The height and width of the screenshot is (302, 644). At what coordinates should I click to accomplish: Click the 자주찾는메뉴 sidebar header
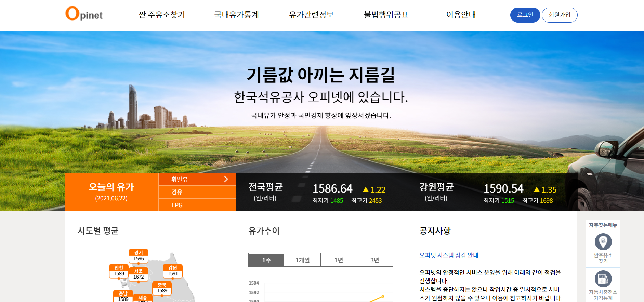(x=603, y=225)
